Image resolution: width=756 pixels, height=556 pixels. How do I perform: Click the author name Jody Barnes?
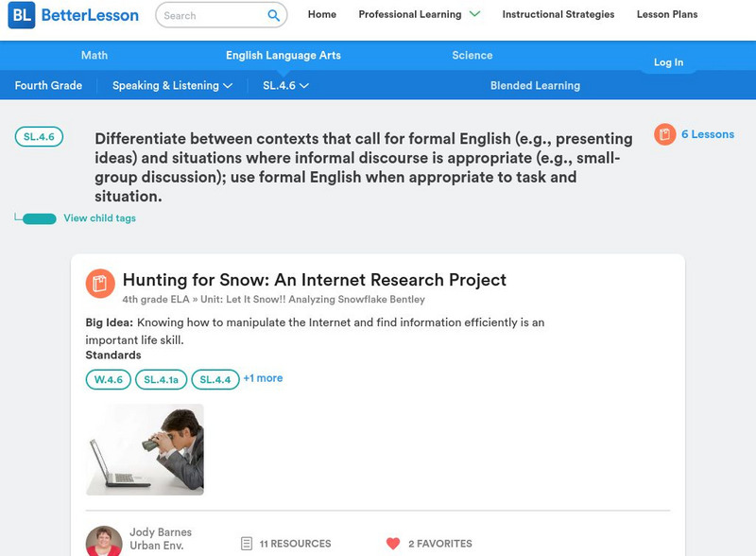click(x=161, y=531)
